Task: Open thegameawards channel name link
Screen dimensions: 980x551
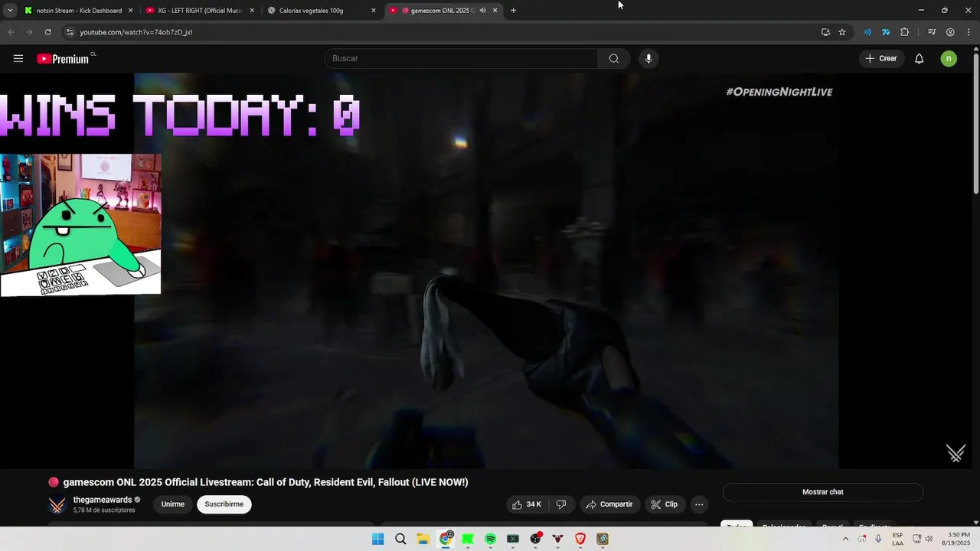Action: (x=103, y=500)
